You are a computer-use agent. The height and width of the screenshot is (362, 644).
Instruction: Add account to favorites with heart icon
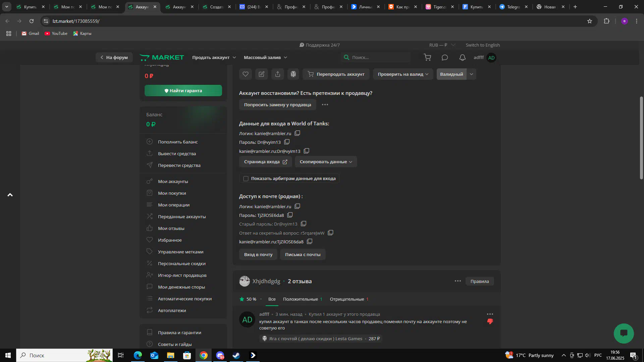tap(246, 74)
